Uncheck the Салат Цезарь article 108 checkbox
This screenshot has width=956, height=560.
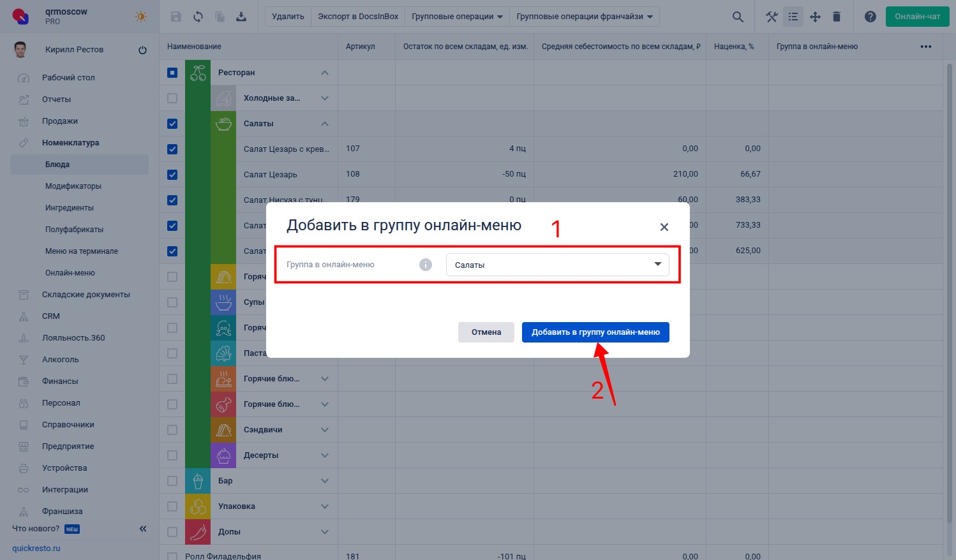(x=172, y=175)
